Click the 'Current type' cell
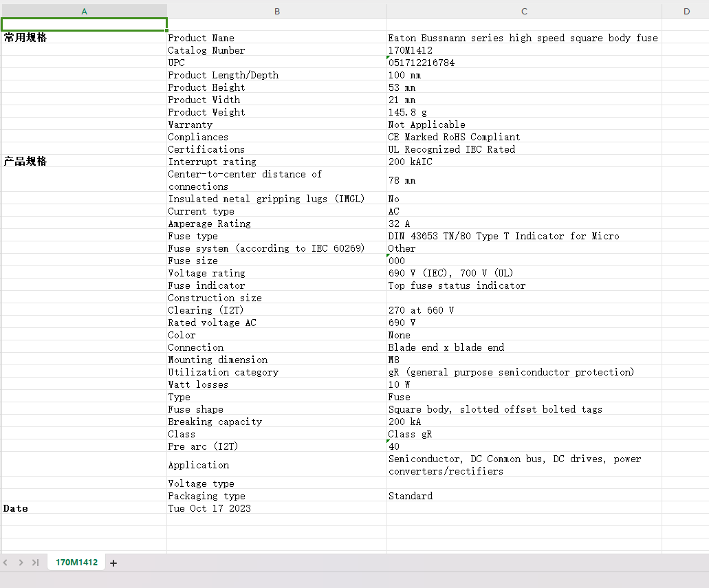Screen dimensions: 709x588 coord(276,210)
